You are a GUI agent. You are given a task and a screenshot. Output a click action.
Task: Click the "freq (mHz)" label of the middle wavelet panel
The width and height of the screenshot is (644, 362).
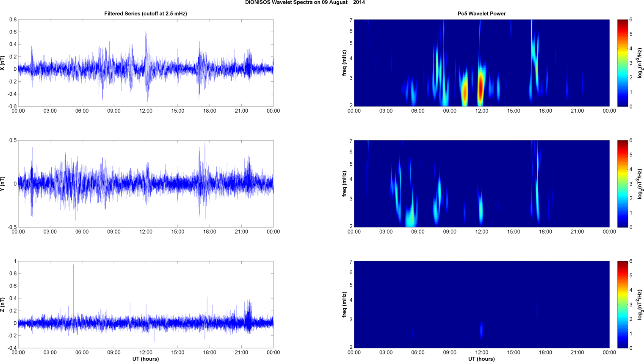click(x=344, y=184)
